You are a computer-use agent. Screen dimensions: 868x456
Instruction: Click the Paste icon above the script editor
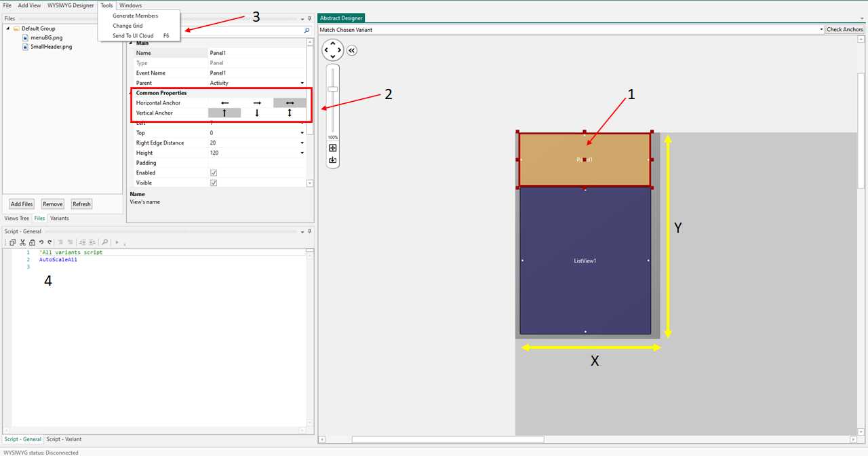click(x=32, y=242)
